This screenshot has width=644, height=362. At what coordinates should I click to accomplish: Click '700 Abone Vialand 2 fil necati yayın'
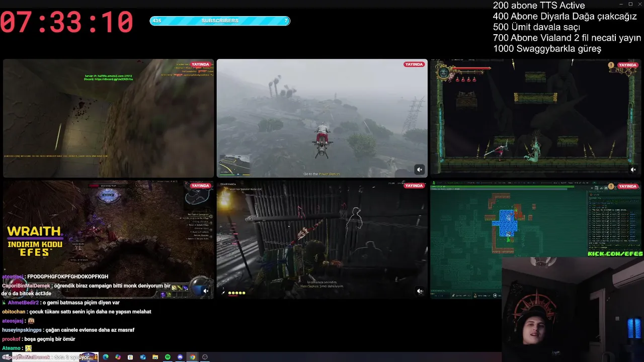coord(567,38)
